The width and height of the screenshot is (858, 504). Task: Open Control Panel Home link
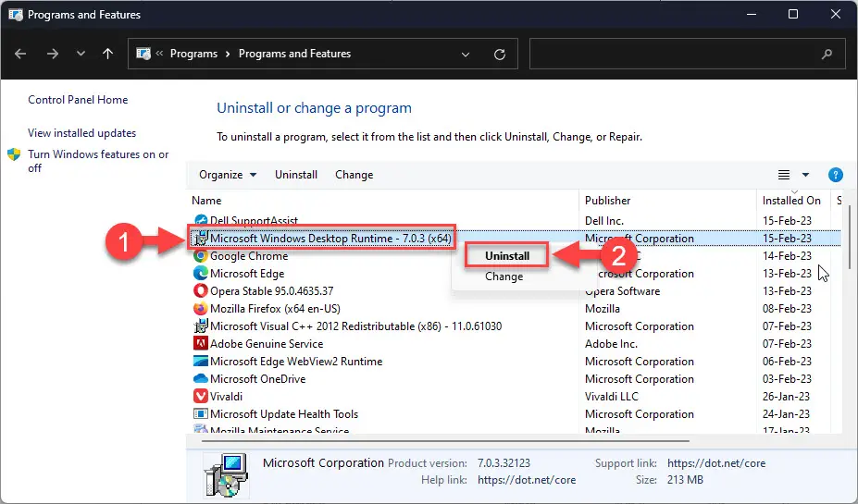coord(78,100)
